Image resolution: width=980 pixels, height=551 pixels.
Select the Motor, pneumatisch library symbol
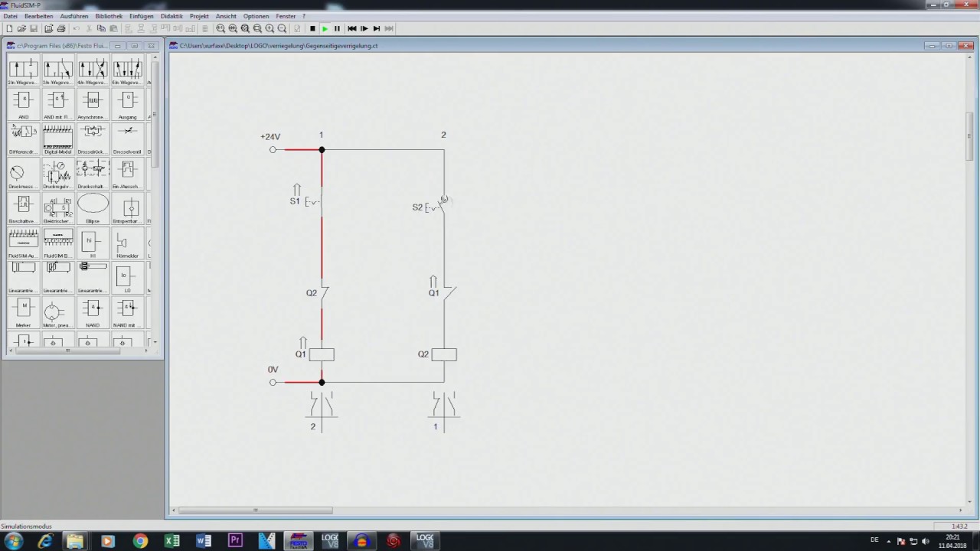pyautogui.click(x=57, y=314)
